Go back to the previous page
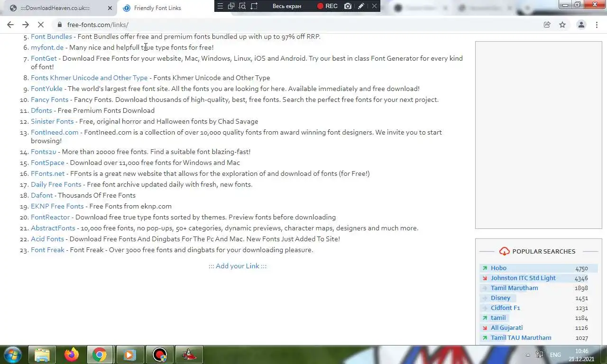 (10, 25)
